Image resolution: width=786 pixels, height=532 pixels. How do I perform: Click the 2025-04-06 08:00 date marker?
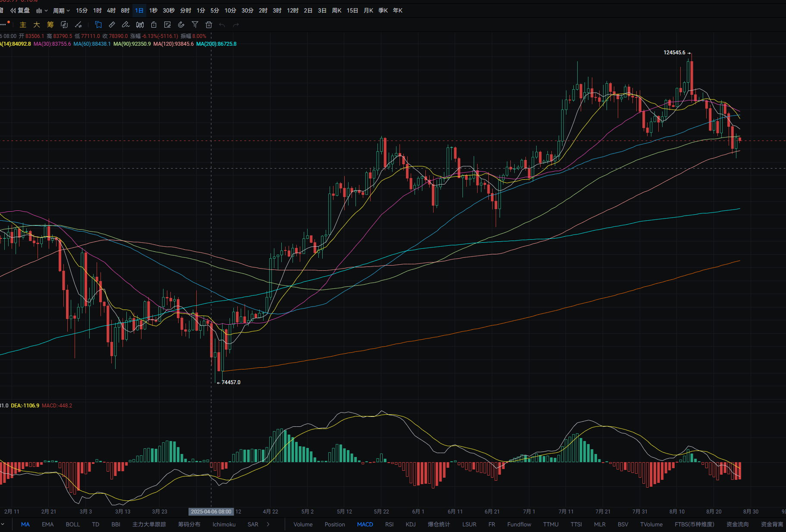tap(211, 512)
